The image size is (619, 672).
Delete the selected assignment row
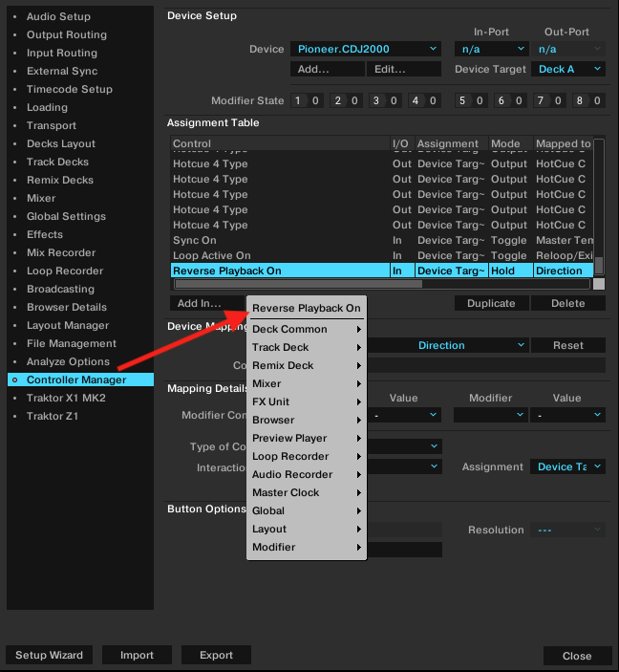(567, 303)
